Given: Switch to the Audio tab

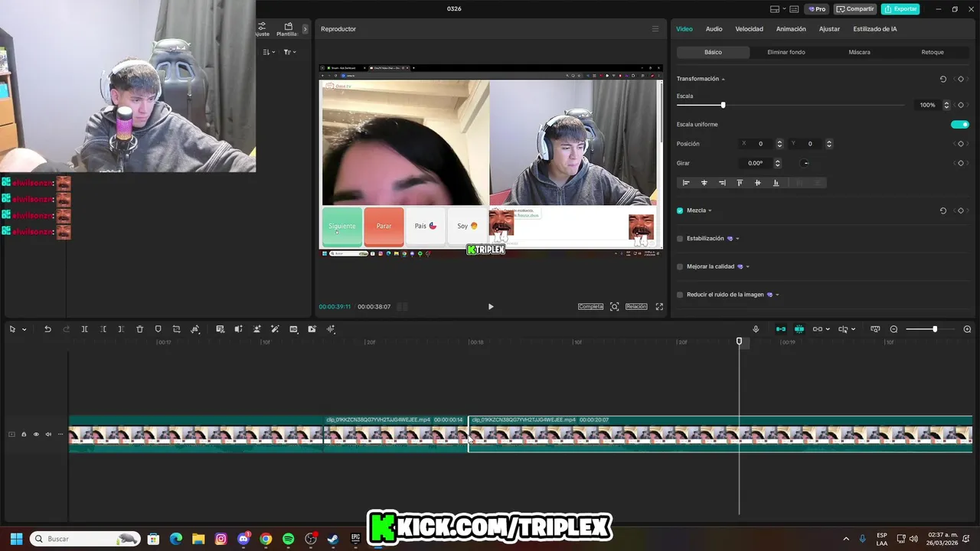Looking at the screenshot, I should [x=714, y=29].
